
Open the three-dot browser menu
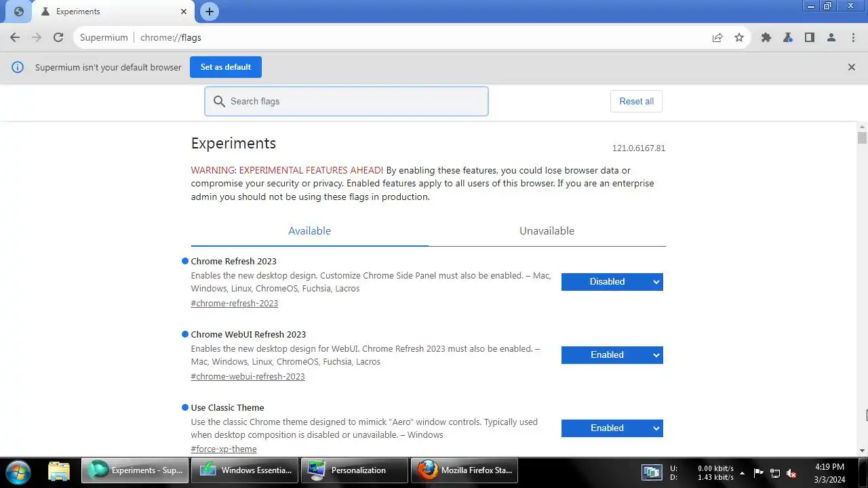(853, 38)
